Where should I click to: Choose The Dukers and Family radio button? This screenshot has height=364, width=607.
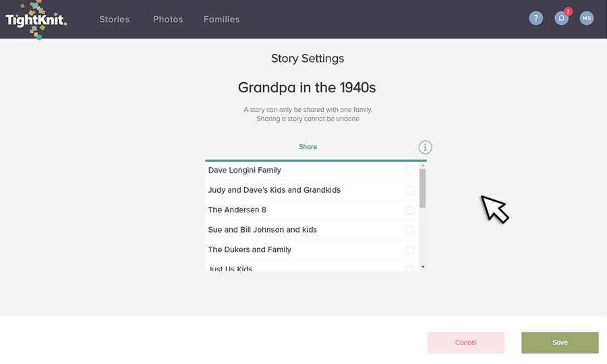click(409, 250)
